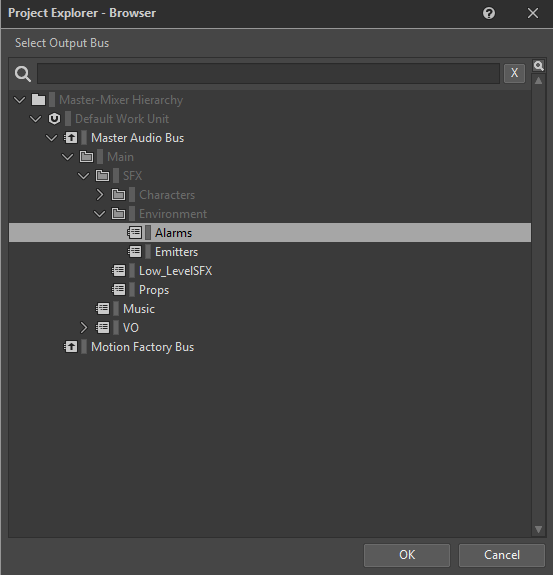
Task: Click the help question mark icon
Action: click(488, 14)
